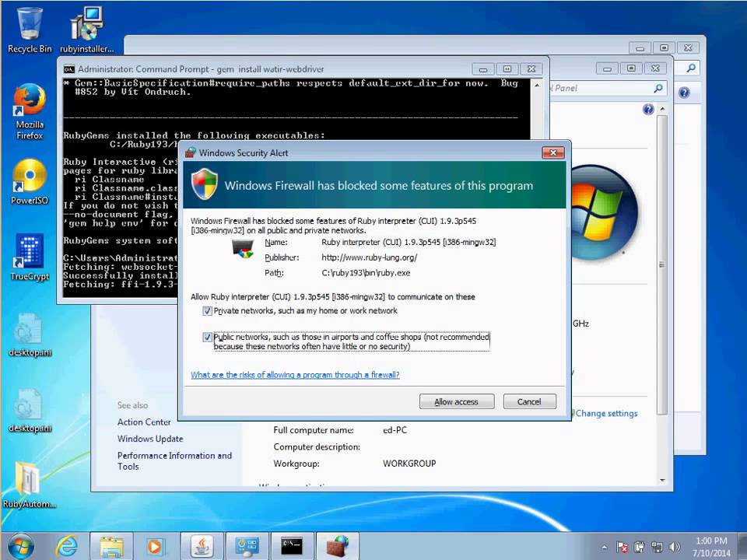Click Cancel in Windows Security Alert
Screen dimensions: 747x560
[529, 401]
